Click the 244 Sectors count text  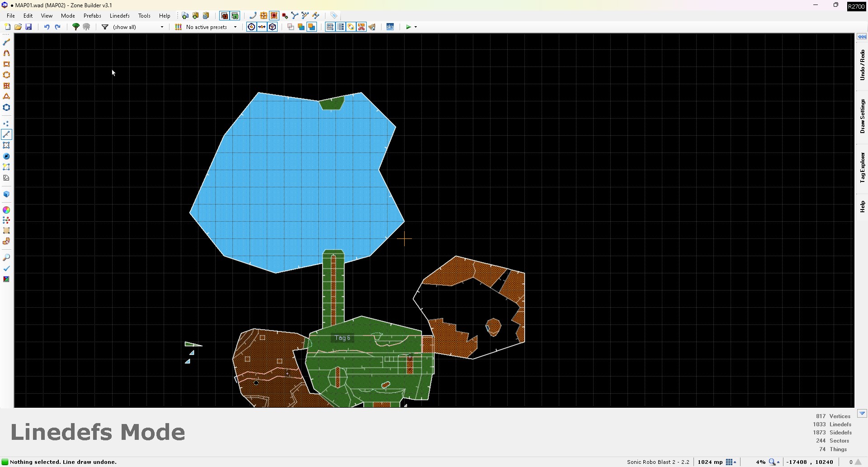pos(832,441)
